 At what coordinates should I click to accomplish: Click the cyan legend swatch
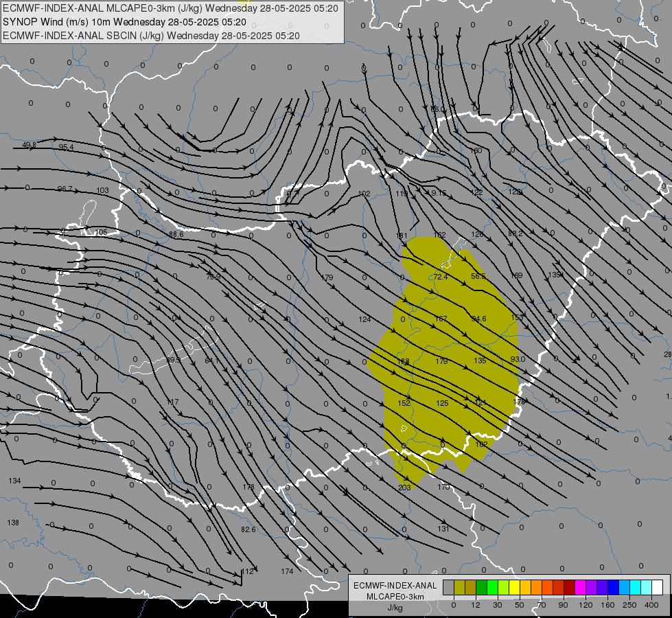click(x=636, y=588)
